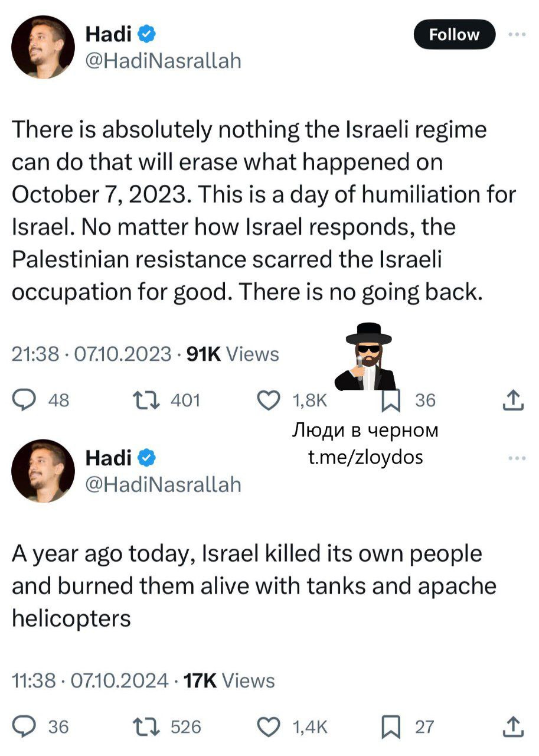Retweet the second tweet with 526 reposts

tap(153, 726)
